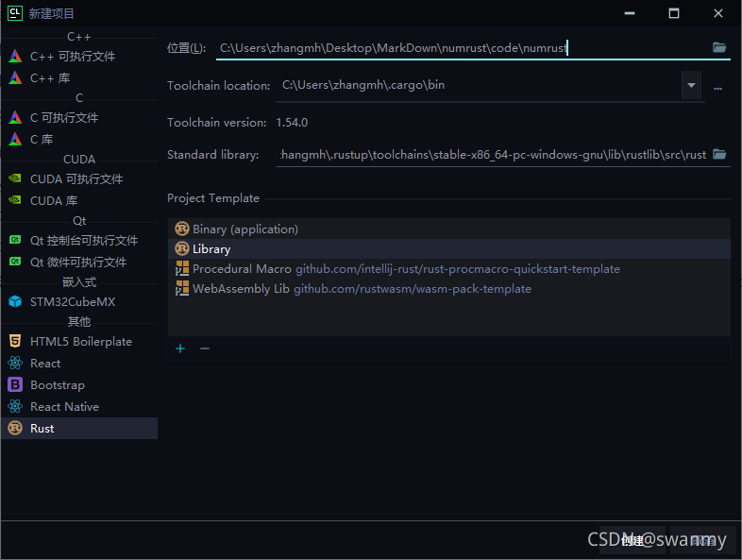Select the React project type

click(79, 363)
